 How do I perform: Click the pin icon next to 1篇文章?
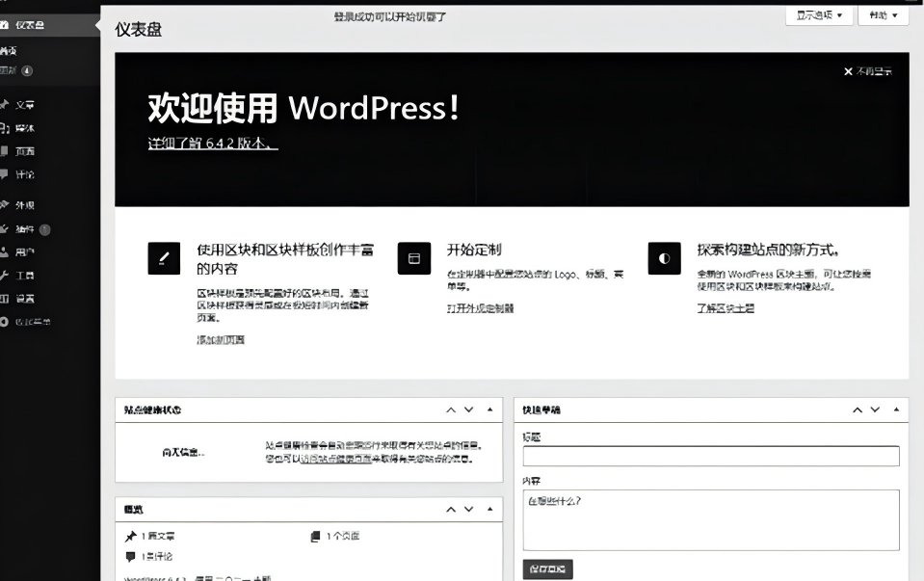coord(131,537)
